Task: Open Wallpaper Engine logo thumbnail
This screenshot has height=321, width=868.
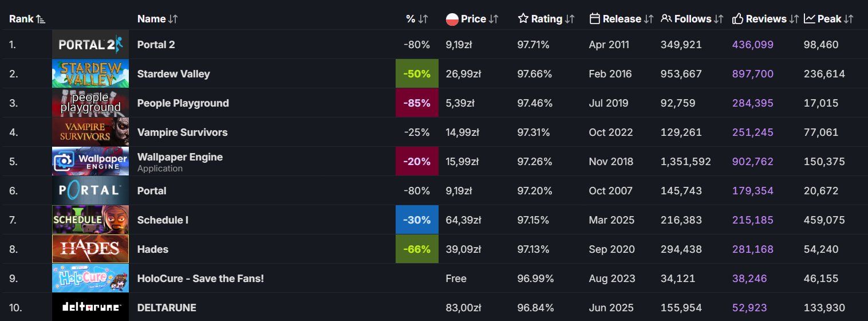Action: [x=90, y=162]
